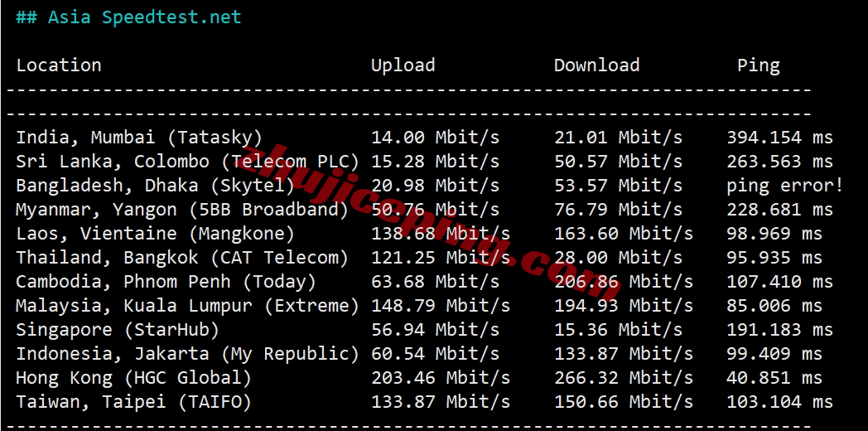
Task: Click the Asia Speedtest.net heading
Action: pyautogui.click(x=128, y=17)
